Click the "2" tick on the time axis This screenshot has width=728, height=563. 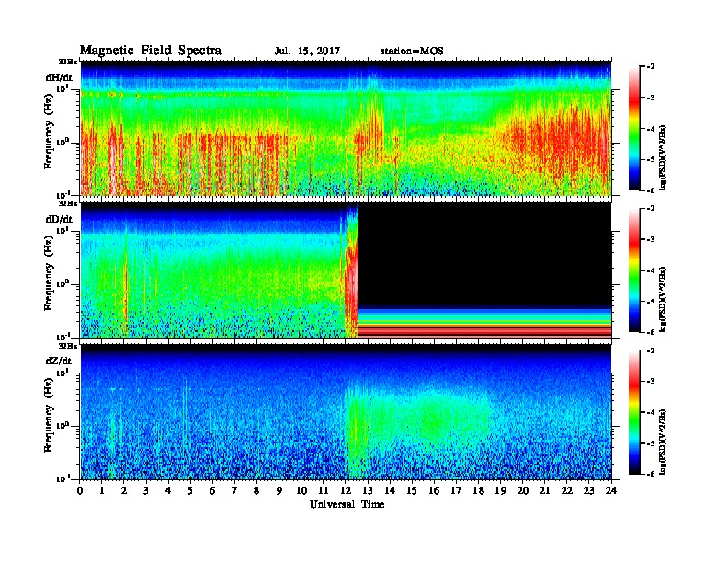coord(124,491)
